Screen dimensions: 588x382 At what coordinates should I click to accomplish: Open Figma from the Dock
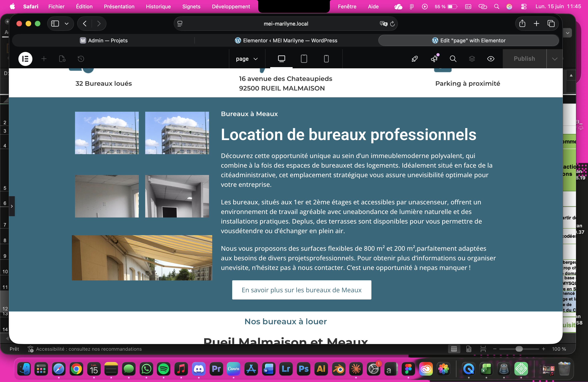(408, 369)
